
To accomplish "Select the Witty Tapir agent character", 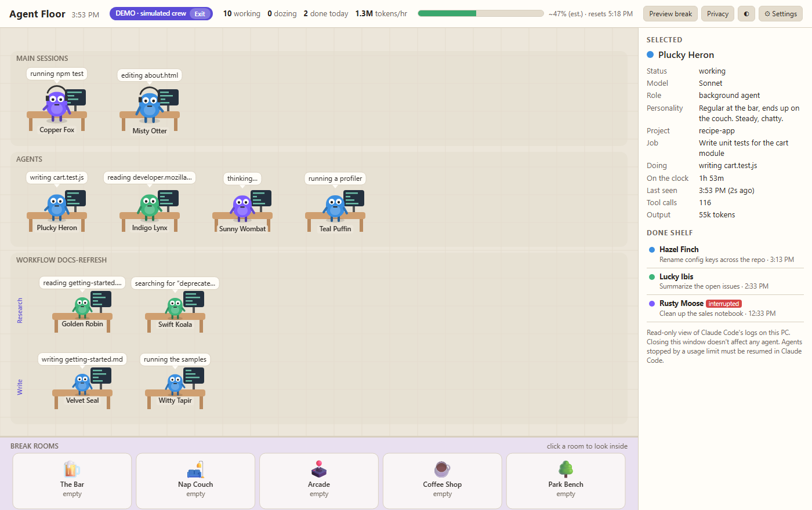I will pos(175,383).
